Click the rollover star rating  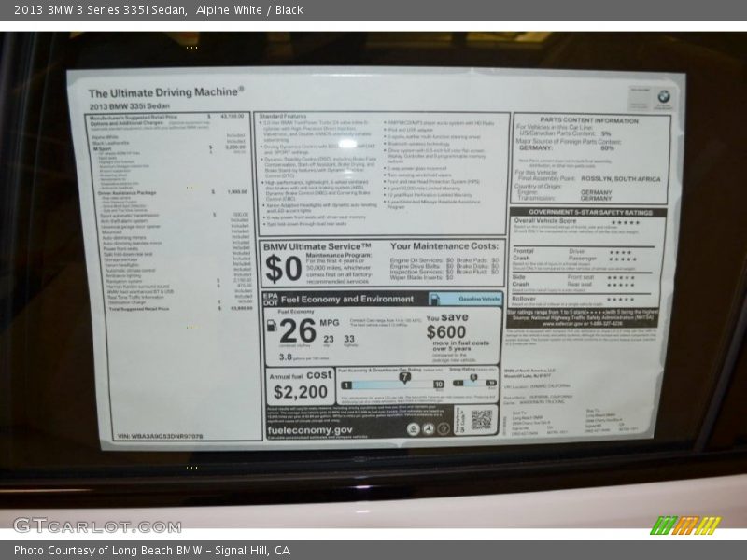click(620, 300)
